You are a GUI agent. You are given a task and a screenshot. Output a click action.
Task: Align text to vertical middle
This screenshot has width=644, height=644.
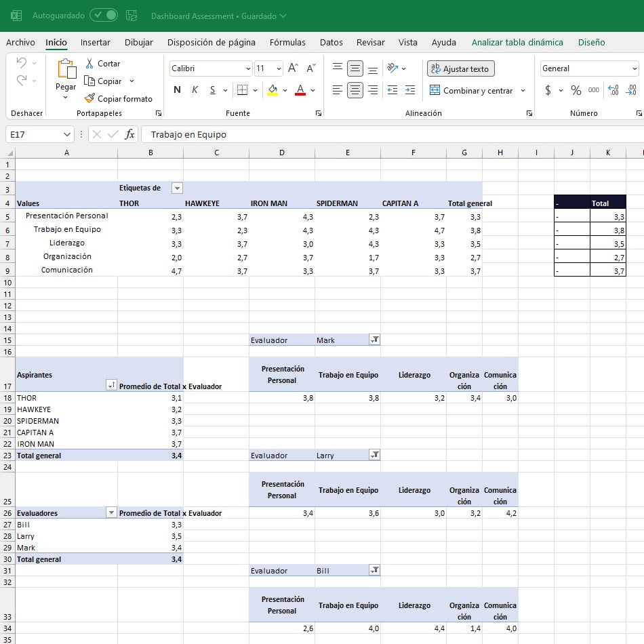355,68
